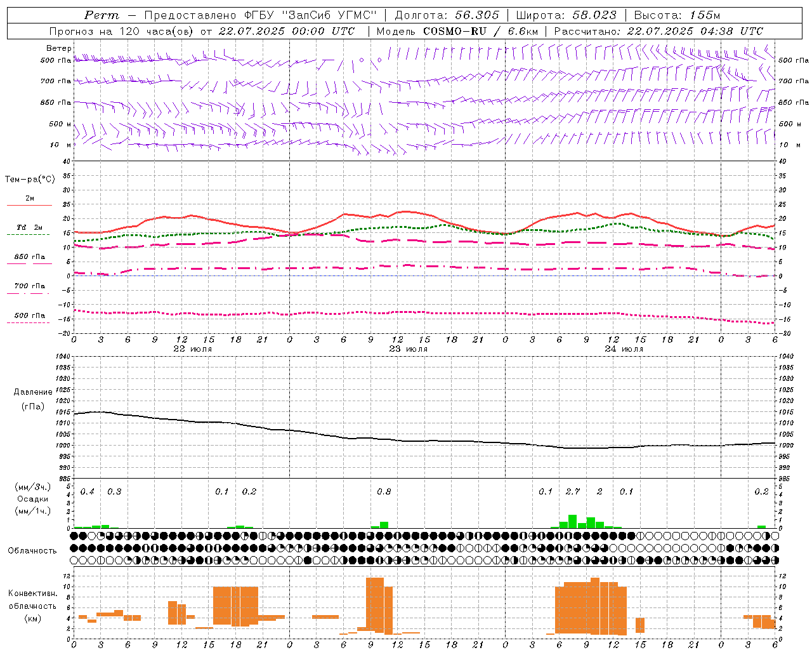Click the "23 июля" date label
812x650 pixels.
[x=408, y=348]
